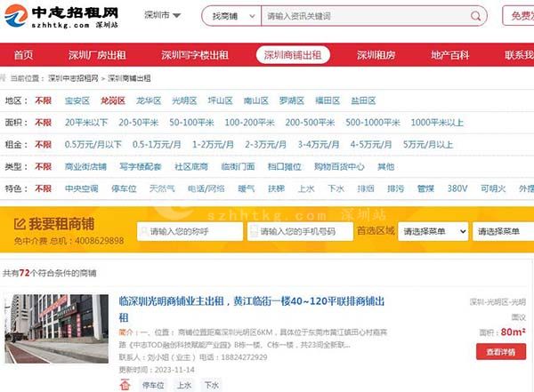Filter rent 2-3万元/月

(x=265, y=144)
